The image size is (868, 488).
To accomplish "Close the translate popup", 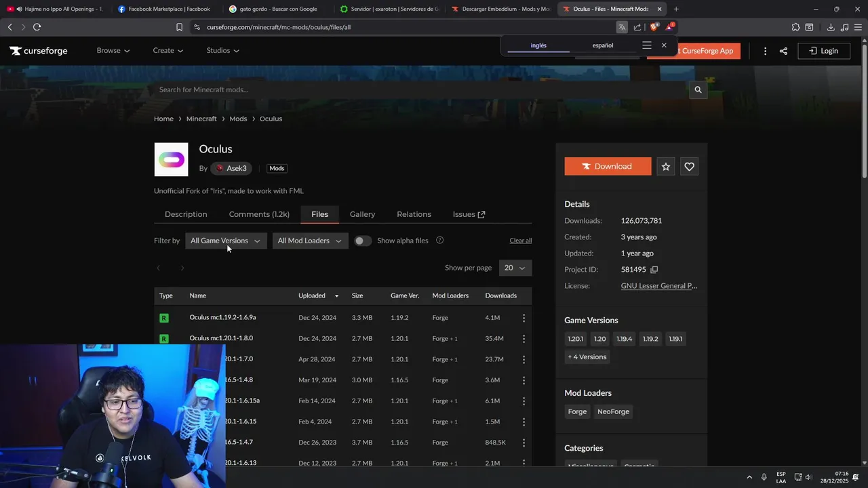I will [x=664, y=45].
